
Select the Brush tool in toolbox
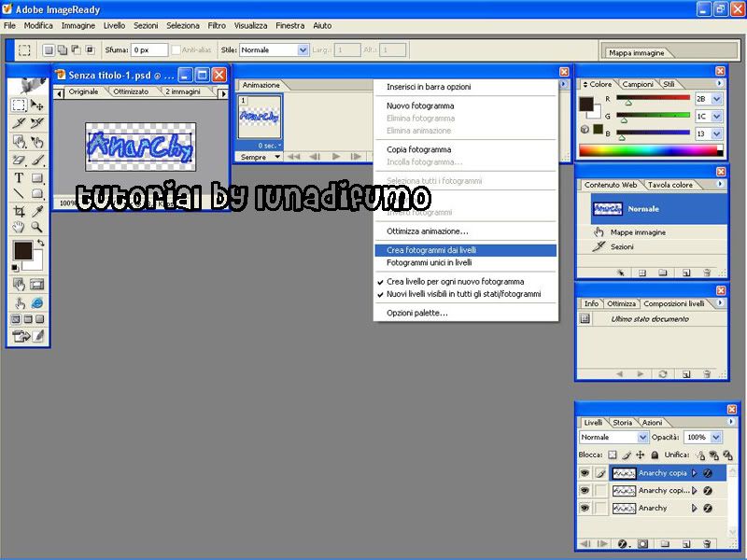[36, 160]
